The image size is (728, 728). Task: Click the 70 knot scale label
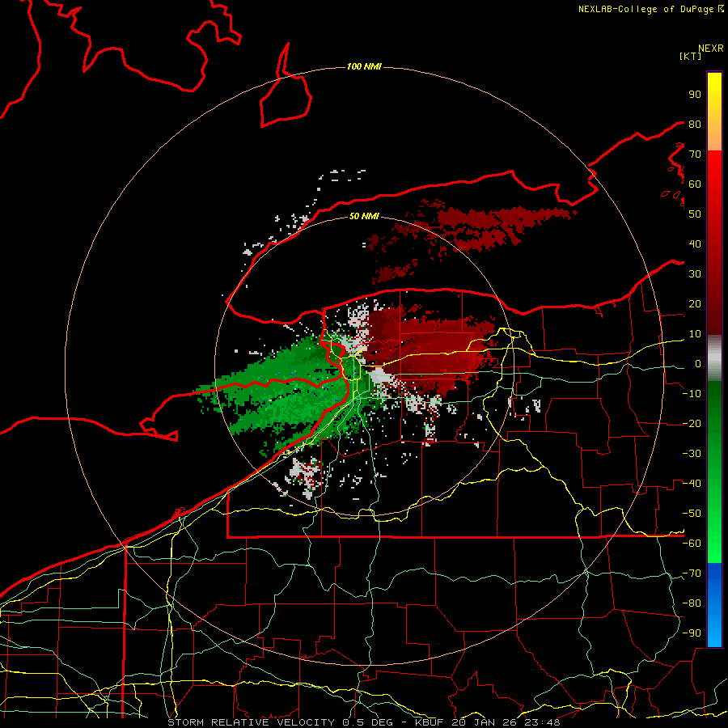pos(695,154)
